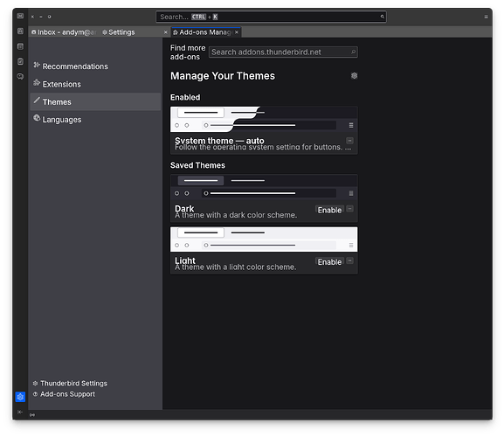Open the themes tools gear menu

tap(354, 75)
